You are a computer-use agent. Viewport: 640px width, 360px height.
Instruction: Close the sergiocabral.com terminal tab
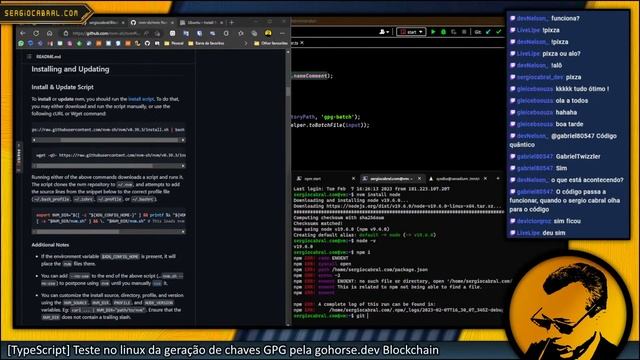(419, 179)
